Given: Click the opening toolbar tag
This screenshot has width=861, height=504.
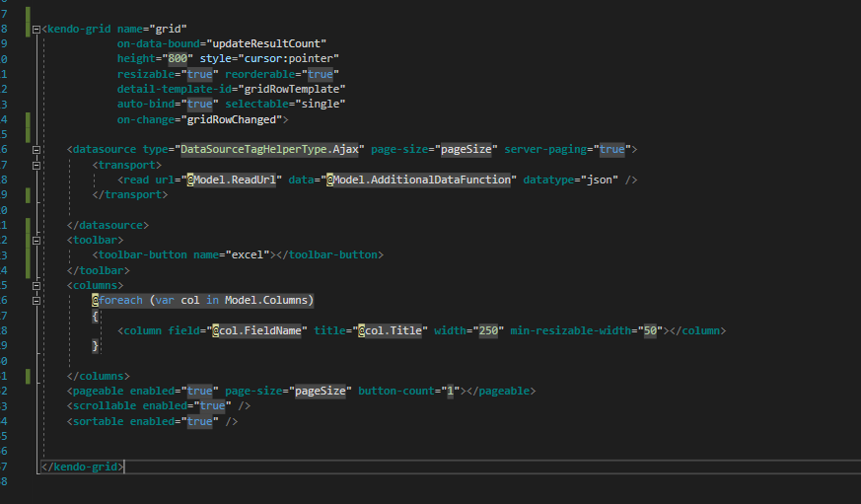Looking at the screenshot, I should 95,240.
